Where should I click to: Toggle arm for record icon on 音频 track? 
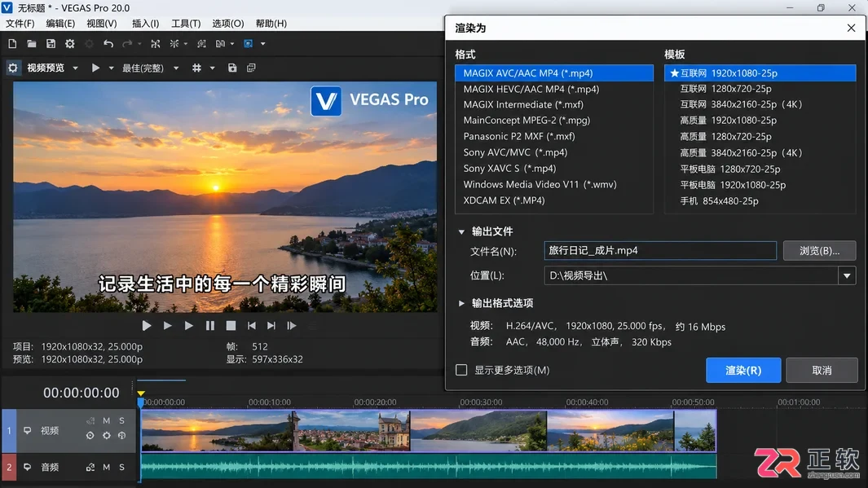(x=90, y=468)
